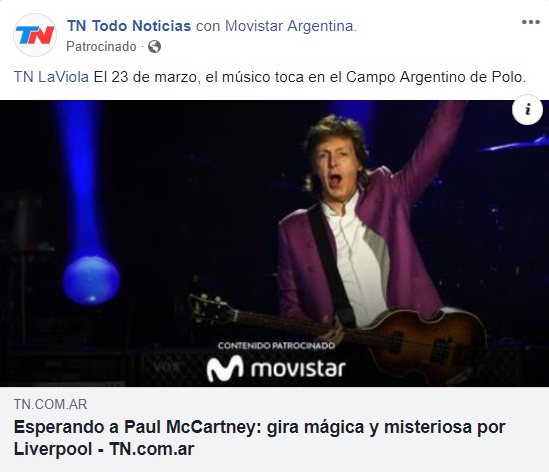The height and width of the screenshot is (472, 549).
Task: Click the word 'con' in post header
Action: click(208, 26)
